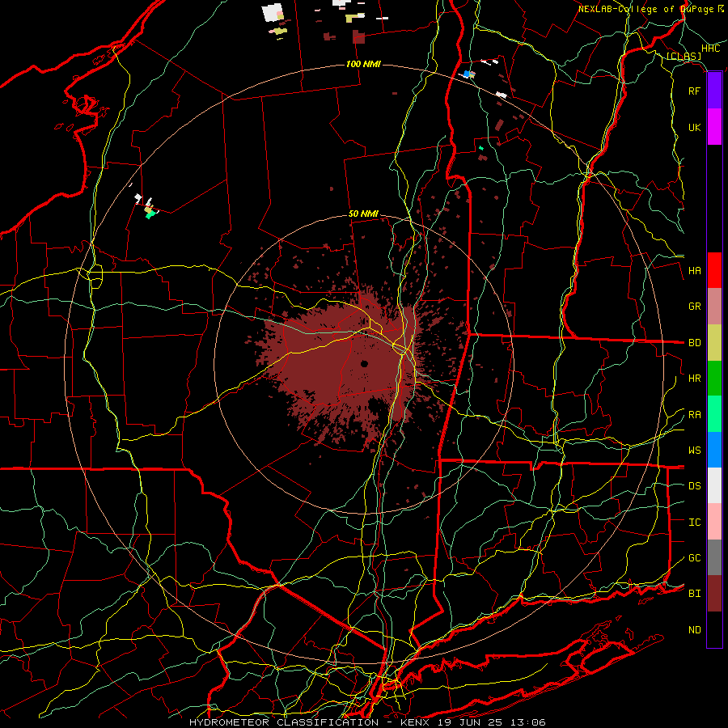
Task: Click the DS legend label
Action: [x=695, y=486]
